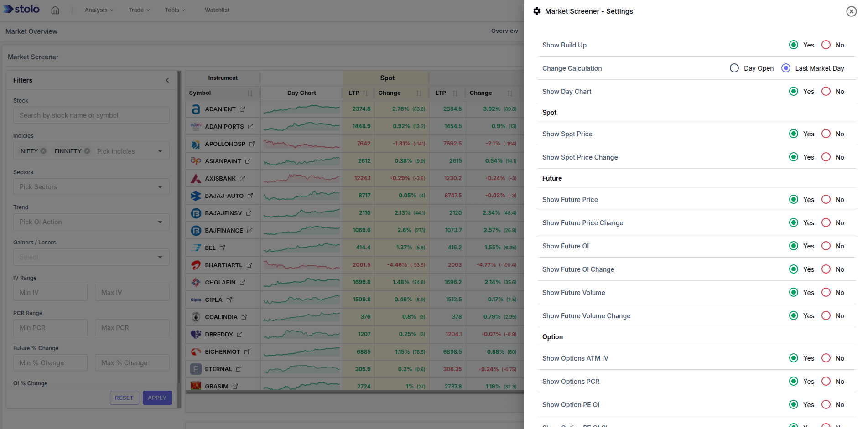Click the home icon in the top navigation
This screenshot has height=429, width=868.
55,10
